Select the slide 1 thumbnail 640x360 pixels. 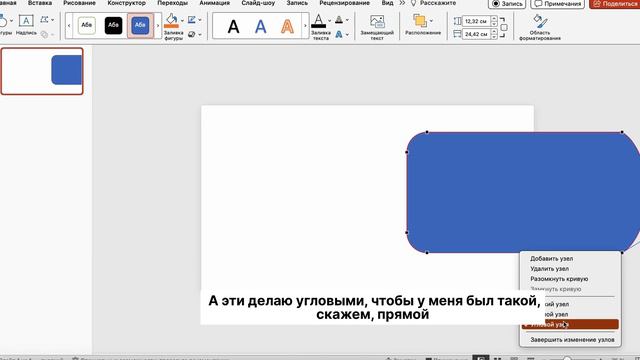coord(42,71)
